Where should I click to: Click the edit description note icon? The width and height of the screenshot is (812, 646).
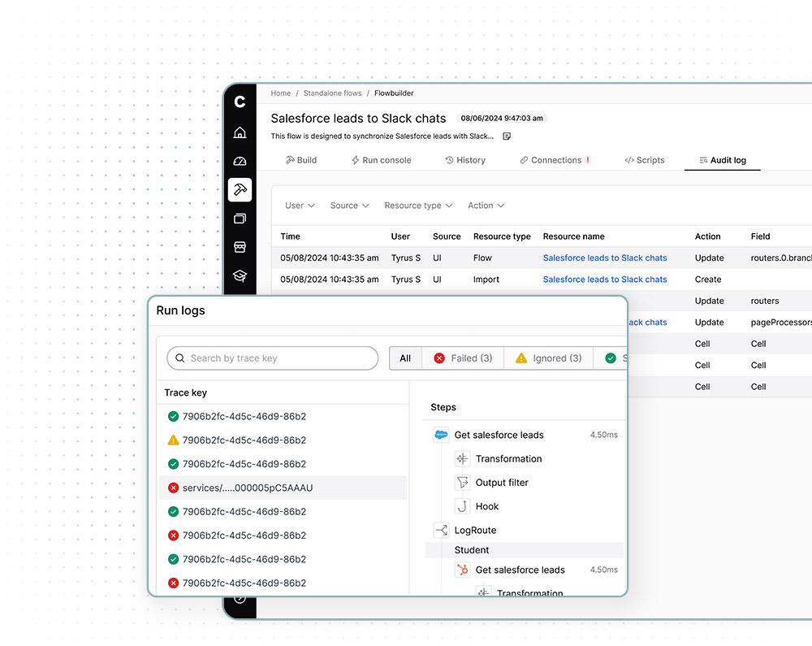[x=507, y=137]
